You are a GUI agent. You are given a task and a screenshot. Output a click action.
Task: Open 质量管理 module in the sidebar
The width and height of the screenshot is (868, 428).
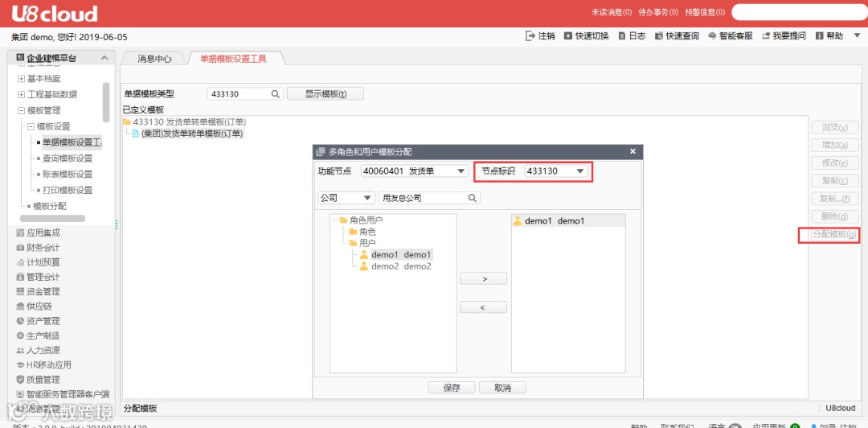coord(39,380)
